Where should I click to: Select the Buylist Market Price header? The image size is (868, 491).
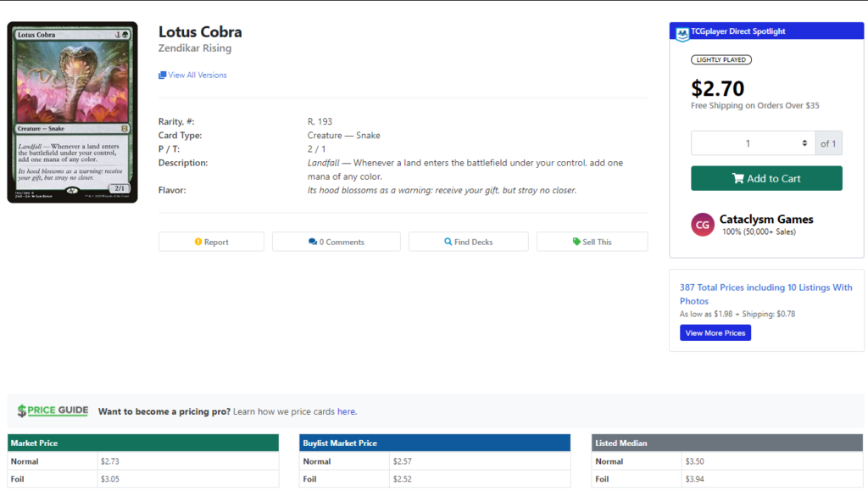(435, 443)
